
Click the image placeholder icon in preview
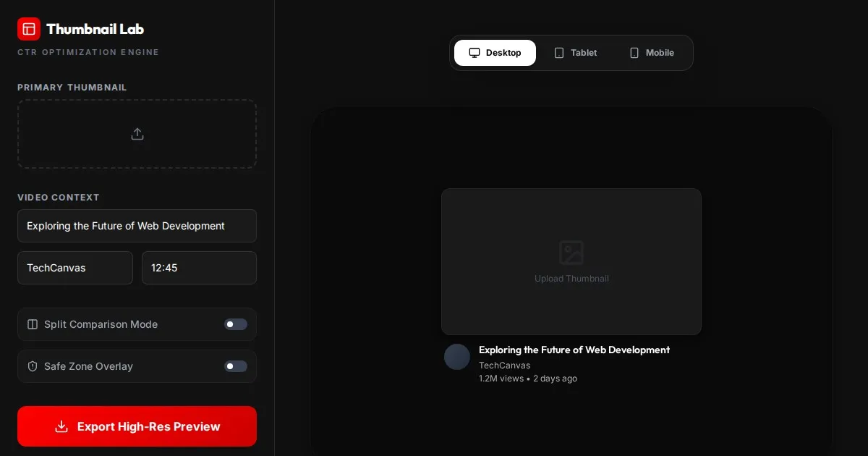coord(571,253)
